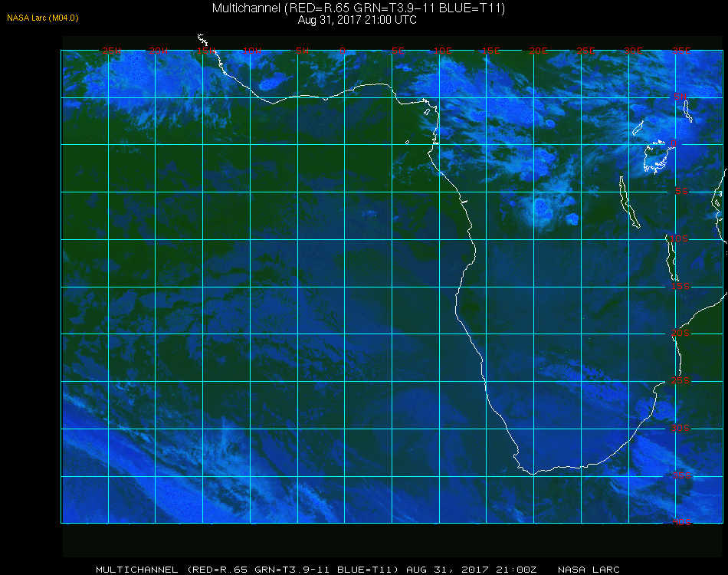
Task: Select the 5E longitude label
Action: [x=398, y=51]
